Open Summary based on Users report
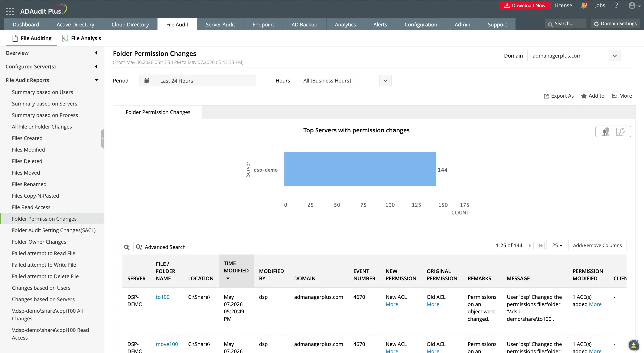This screenshot has width=644, height=353. (x=42, y=92)
